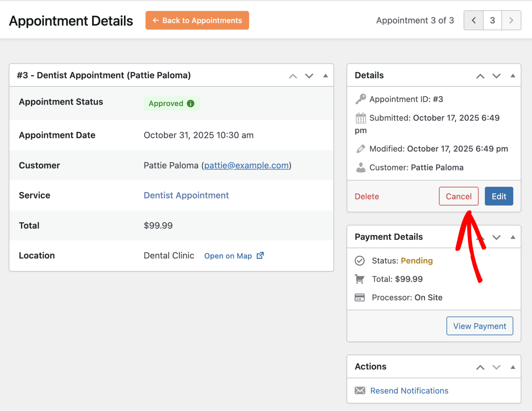Click the credit card icon beside Processor
This screenshot has width=532, height=411.
pos(359,297)
